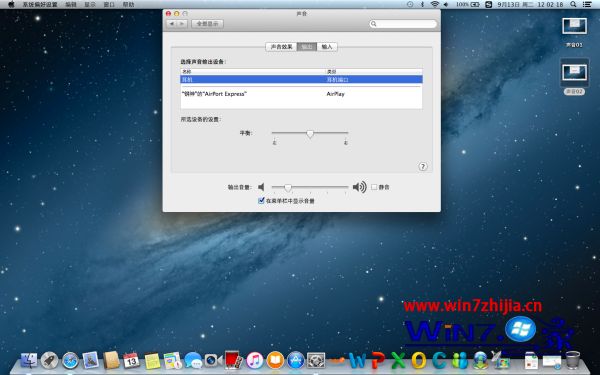This screenshot has height=375, width=600.
Task: Select the highlighted middle 输出 tab
Action: point(307,47)
